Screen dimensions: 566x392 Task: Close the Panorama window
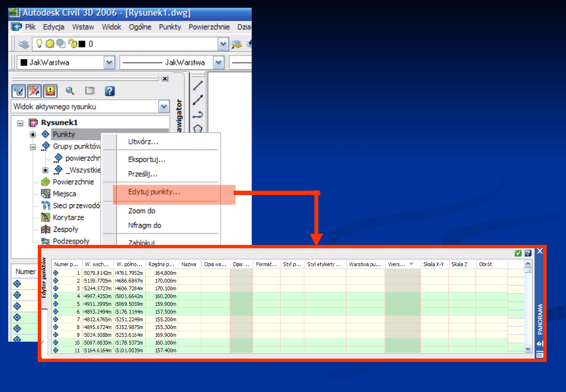tap(540, 251)
